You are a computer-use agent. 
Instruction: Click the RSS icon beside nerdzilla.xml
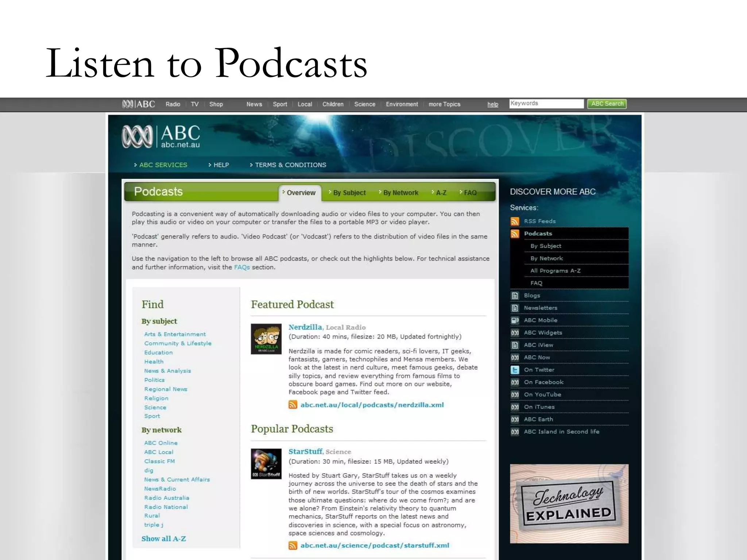[x=293, y=405]
